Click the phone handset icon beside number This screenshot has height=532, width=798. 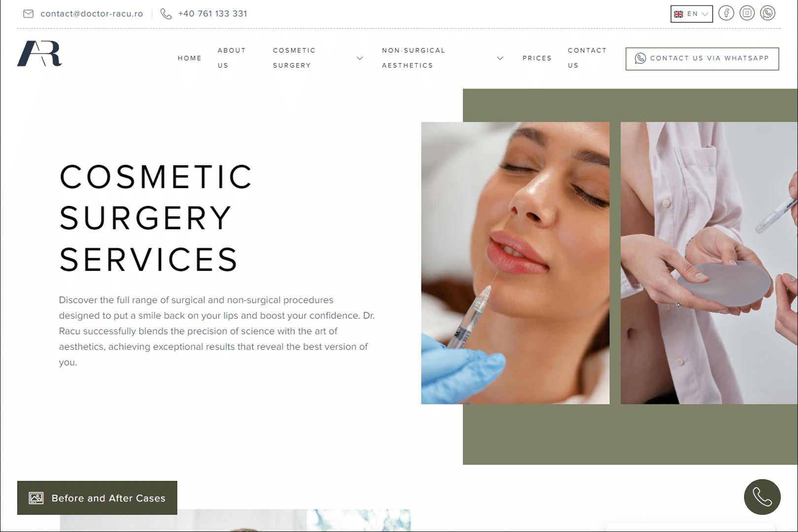click(x=166, y=14)
